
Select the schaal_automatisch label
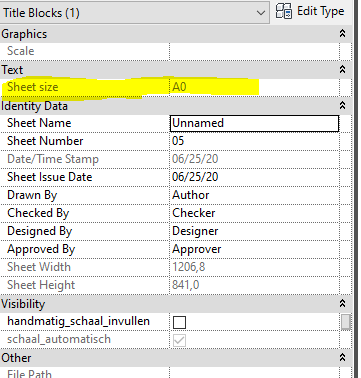(x=59, y=339)
